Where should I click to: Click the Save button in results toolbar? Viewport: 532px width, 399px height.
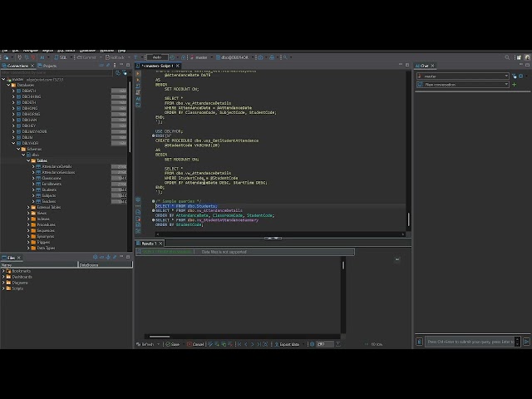(x=172, y=344)
